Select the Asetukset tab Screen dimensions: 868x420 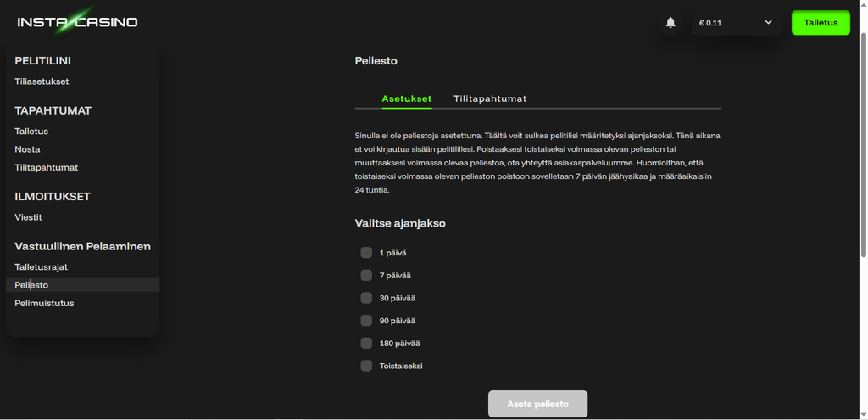coord(407,98)
